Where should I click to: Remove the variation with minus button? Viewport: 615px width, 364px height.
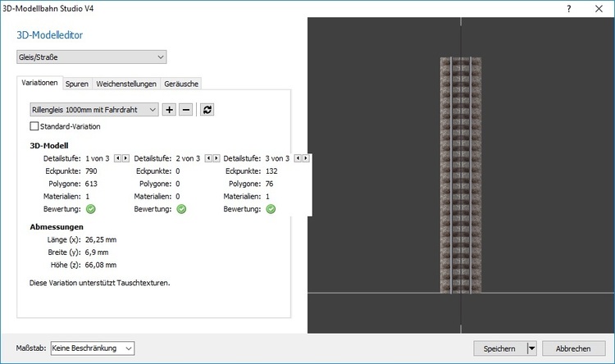click(x=186, y=110)
